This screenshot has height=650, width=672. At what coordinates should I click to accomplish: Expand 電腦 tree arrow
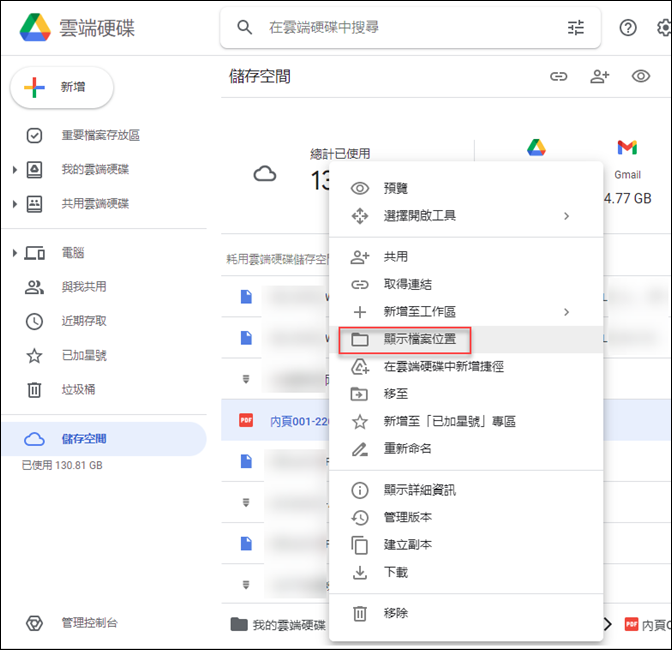[15, 253]
